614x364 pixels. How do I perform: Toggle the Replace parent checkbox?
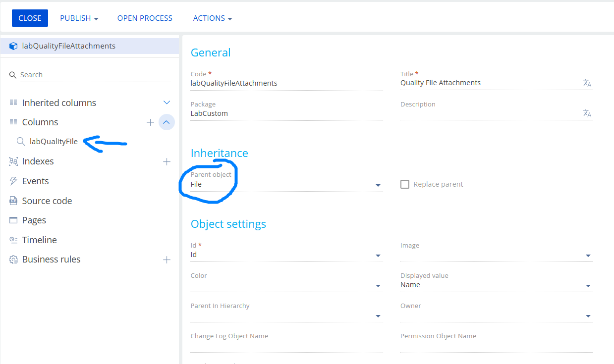[x=405, y=184]
